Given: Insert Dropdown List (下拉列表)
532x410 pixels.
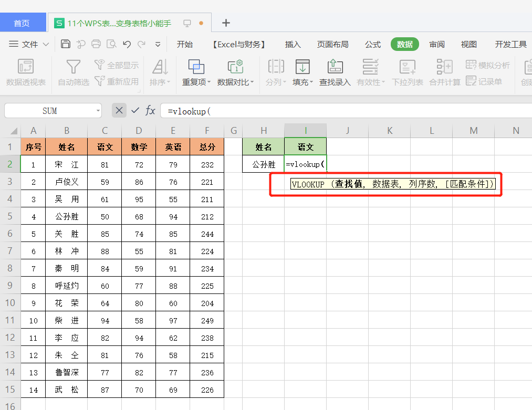Looking at the screenshot, I should coord(408,72).
